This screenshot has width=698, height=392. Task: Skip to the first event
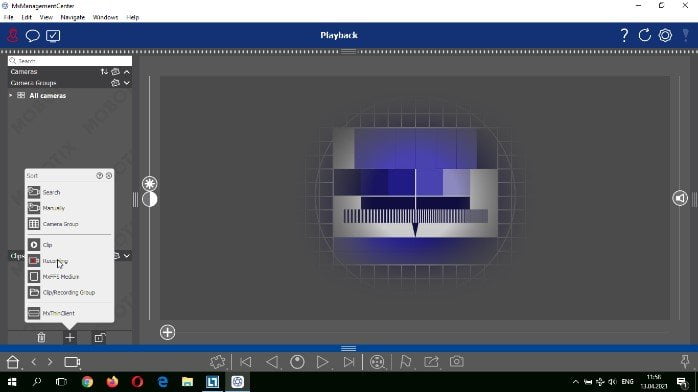(x=245, y=362)
